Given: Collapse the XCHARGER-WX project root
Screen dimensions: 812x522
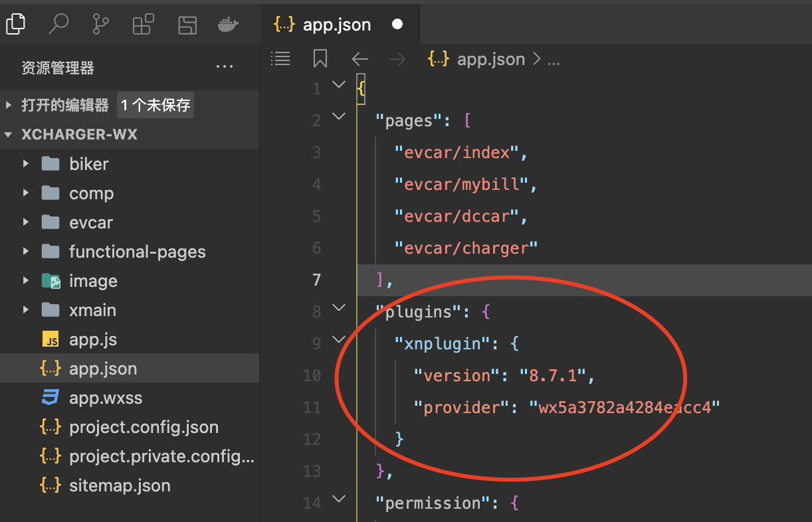Looking at the screenshot, I should coord(130,134).
